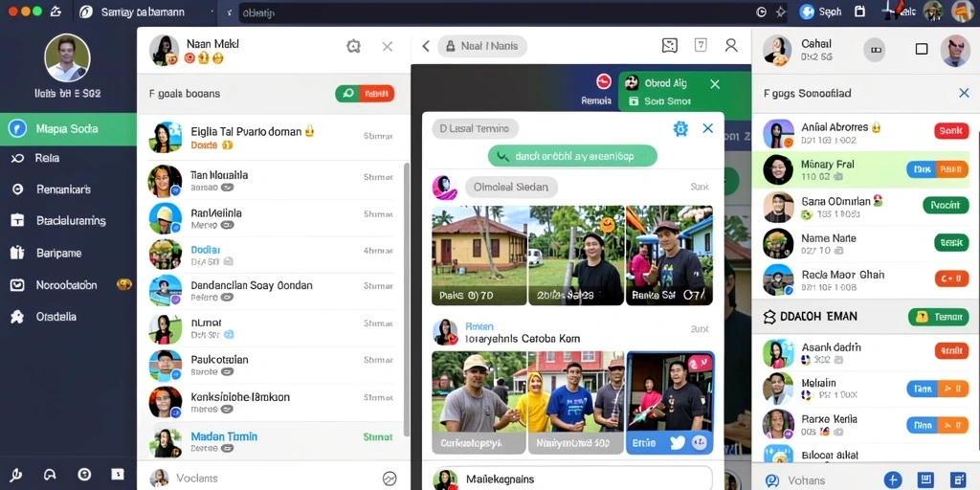Open the person profile icon in chat header
Viewport: 980px width, 490px height.
tap(730, 45)
